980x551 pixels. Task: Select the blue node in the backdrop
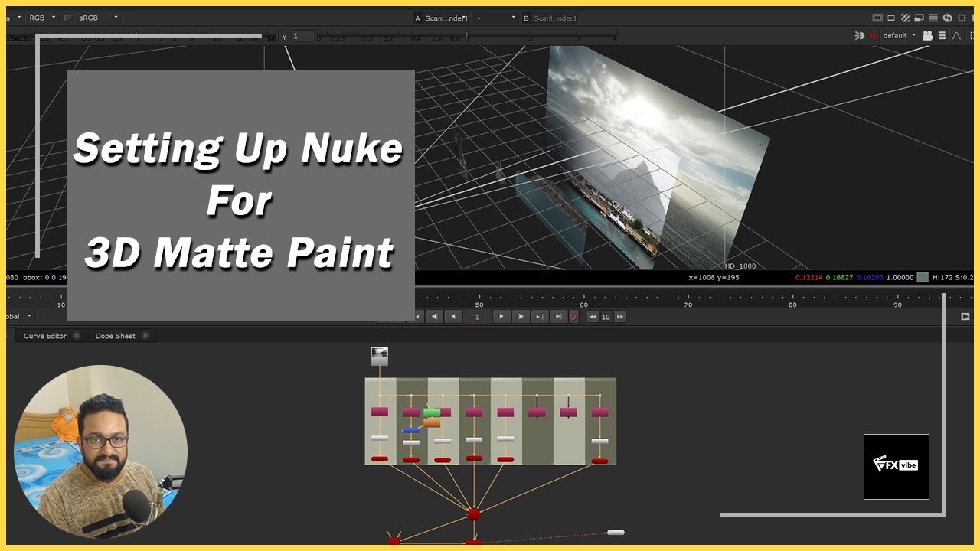click(x=410, y=431)
